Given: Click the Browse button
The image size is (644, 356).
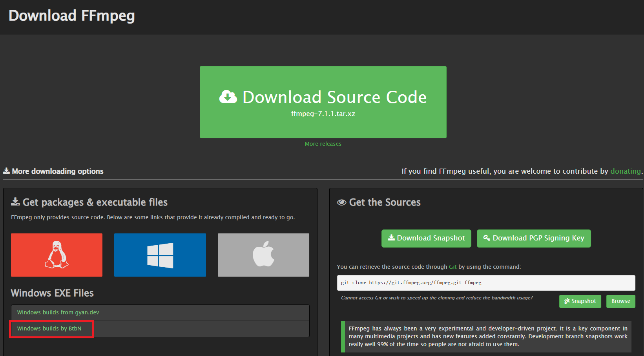Looking at the screenshot, I should (620, 301).
